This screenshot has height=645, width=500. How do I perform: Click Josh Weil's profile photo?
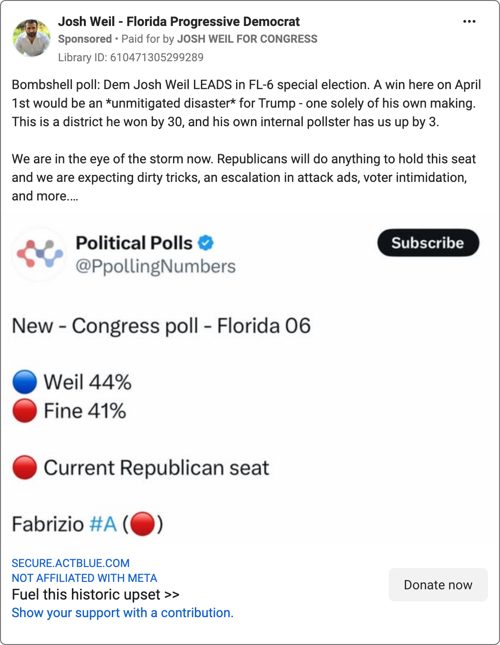[32, 37]
